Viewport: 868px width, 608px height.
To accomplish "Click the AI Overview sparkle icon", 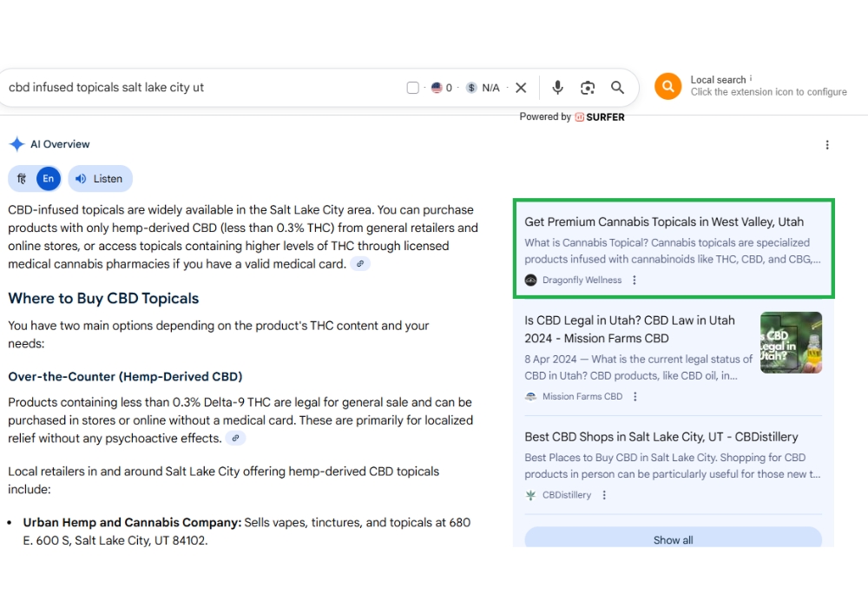I will click(17, 144).
